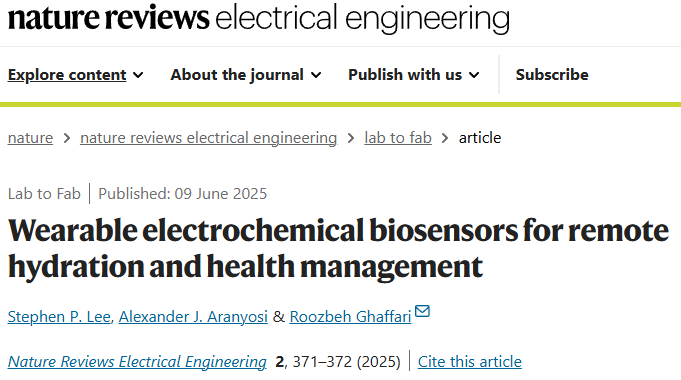Open author Roozbeh Ghaffari
The height and width of the screenshot is (380, 681).
350,317
